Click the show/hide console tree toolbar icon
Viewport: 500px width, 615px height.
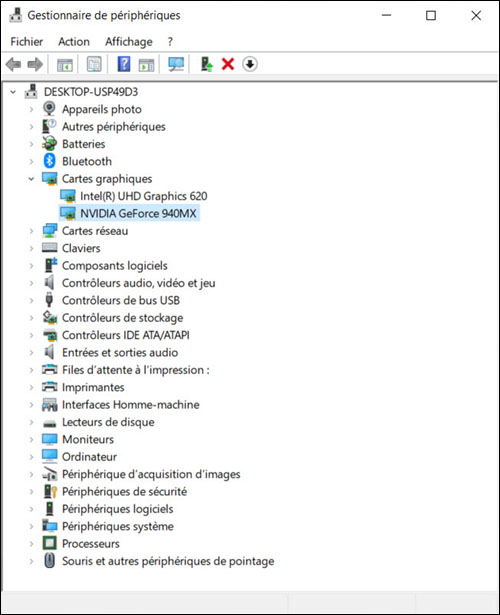pos(65,64)
